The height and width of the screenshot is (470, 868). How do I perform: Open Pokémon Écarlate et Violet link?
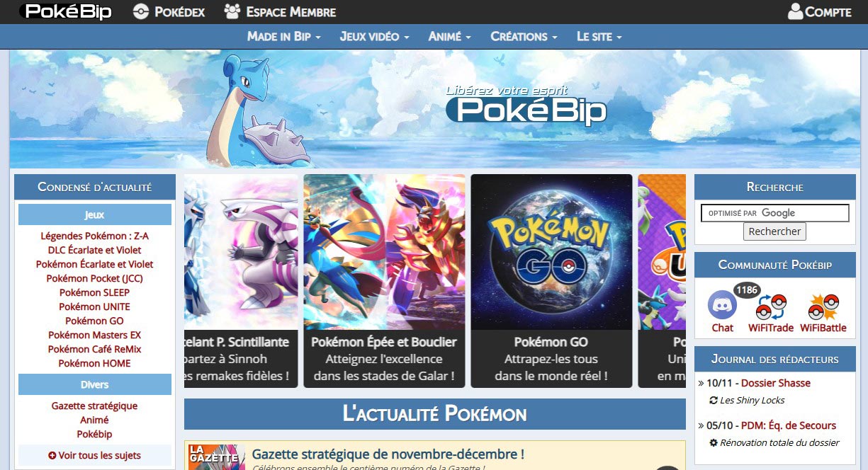coord(94,264)
